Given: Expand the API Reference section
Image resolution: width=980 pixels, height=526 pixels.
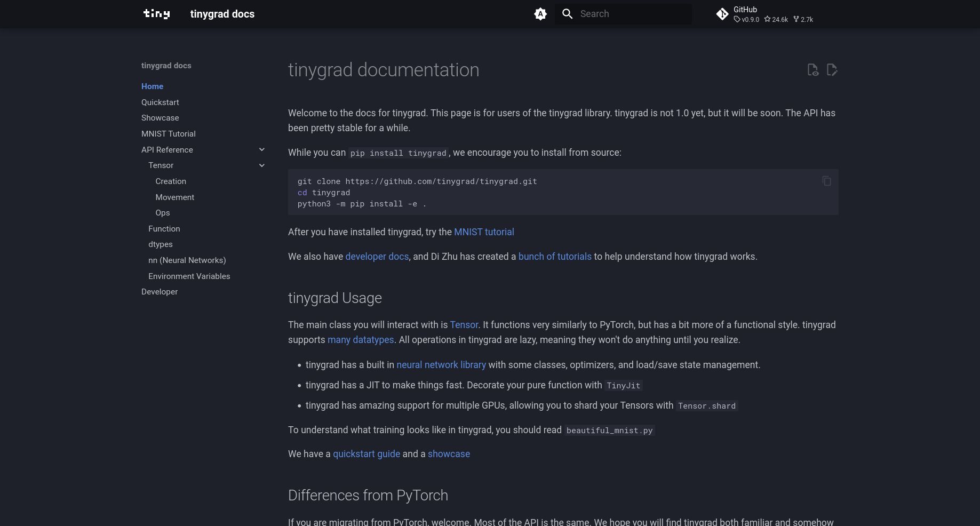Looking at the screenshot, I should (x=261, y=149).
